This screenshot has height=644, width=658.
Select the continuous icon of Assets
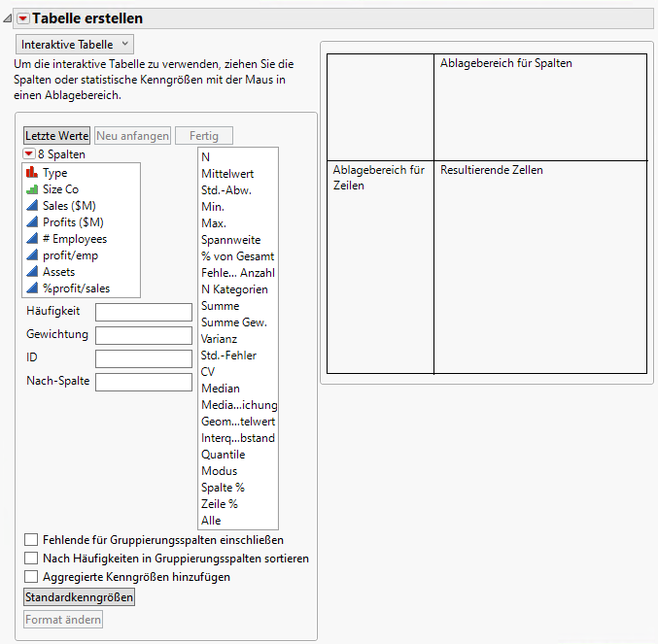pyautogui.click(x=32, y=272)
